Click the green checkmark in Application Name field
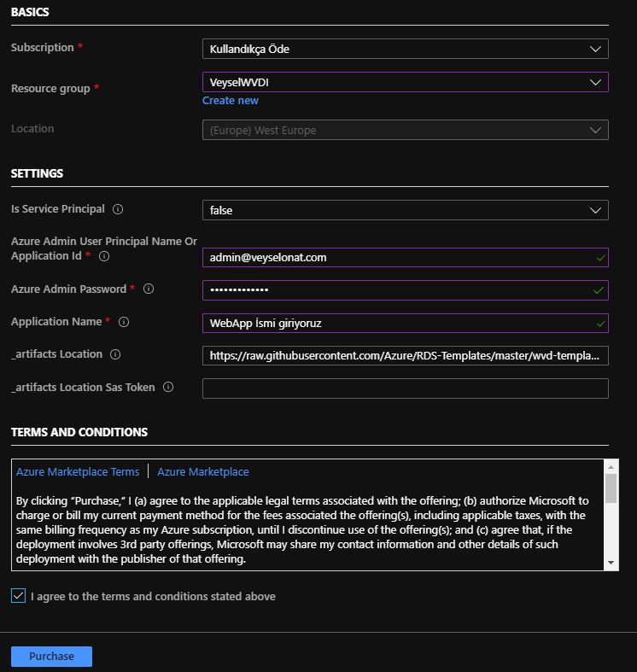The width and height of the screenshot is (637, 672). point(600,324)
